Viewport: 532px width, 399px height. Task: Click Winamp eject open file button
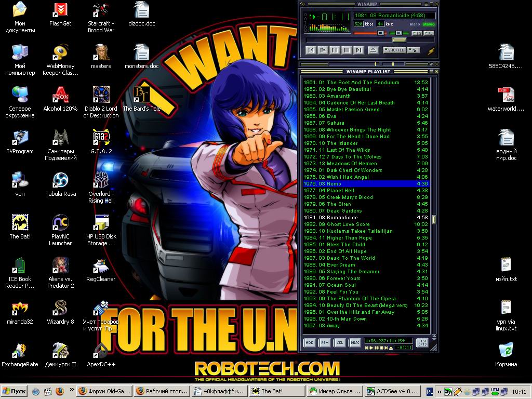[373, 50]
